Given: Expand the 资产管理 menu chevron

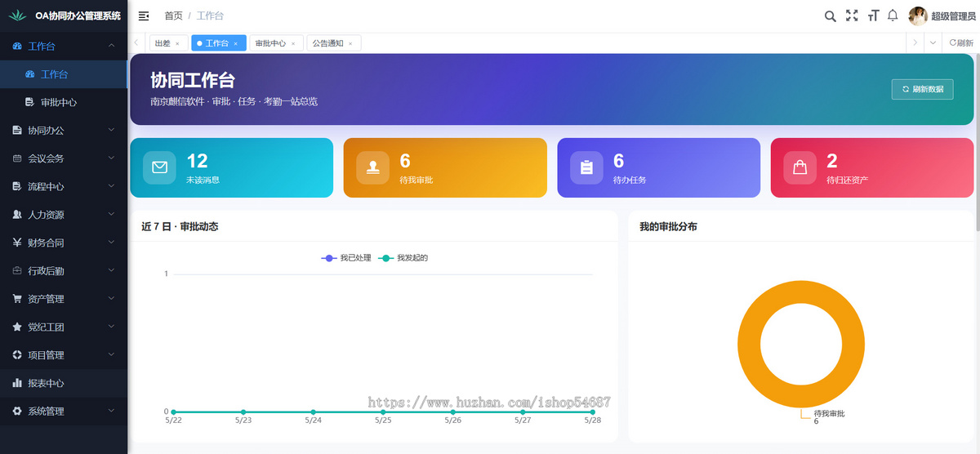Looking at the screenshot, I should [x=111, y=299].
